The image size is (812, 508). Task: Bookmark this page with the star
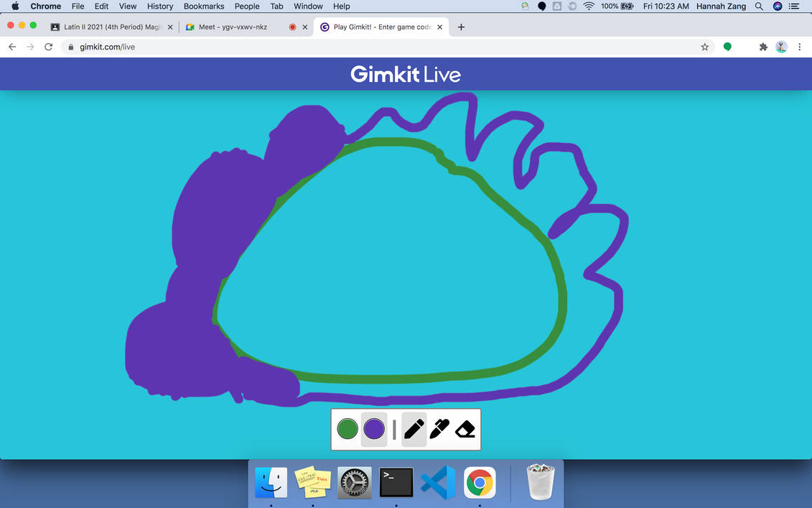[705, 47]
